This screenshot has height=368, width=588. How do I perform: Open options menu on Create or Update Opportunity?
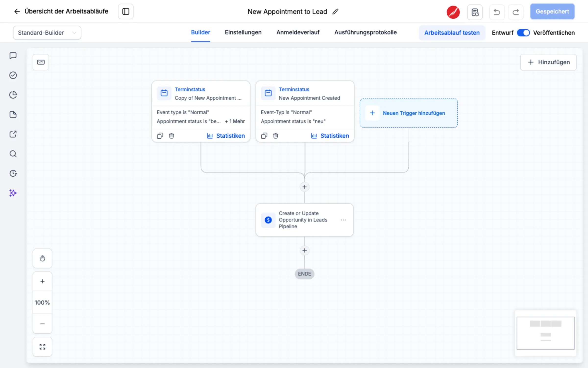[343, 220]
